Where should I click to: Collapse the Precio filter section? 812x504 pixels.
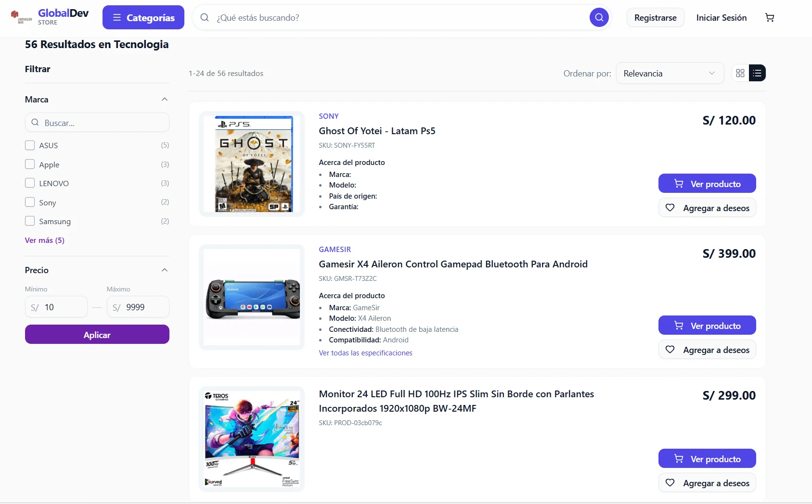click(x=164, y=270)
